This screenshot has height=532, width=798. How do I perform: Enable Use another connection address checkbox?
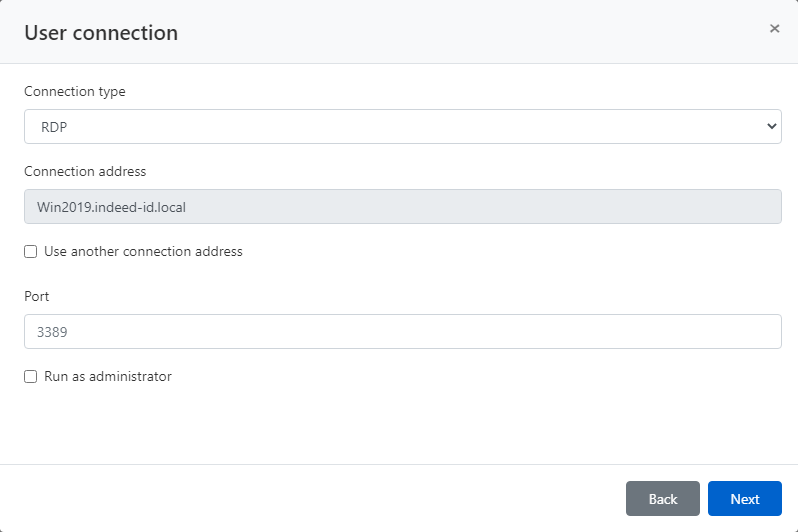[31, 252]
